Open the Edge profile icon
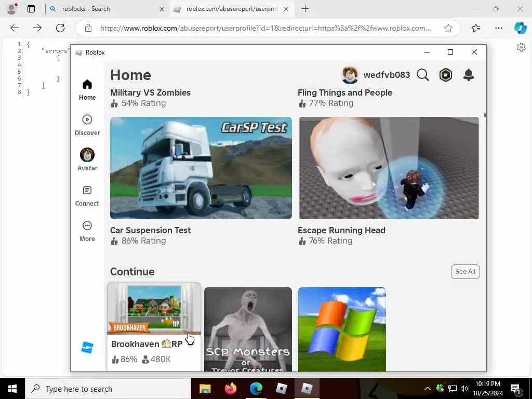Screen dimensions: 532x399 (x=12, y=9)
